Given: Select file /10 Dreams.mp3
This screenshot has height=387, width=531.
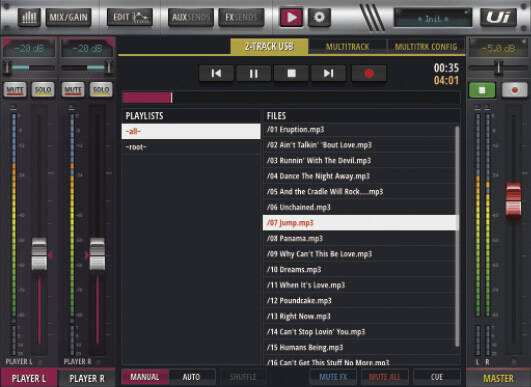Looking at the screenshot, I should point(359,270).
